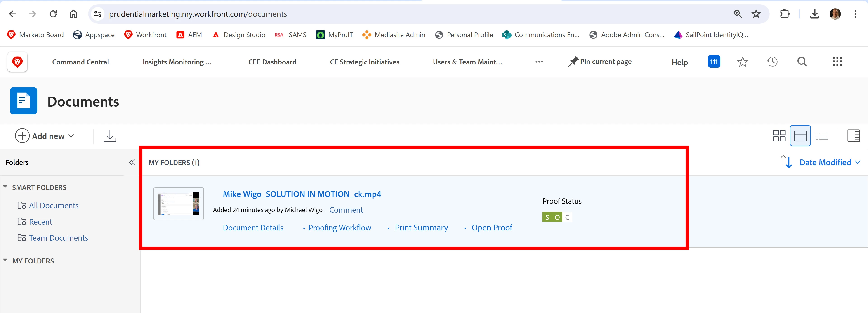Click the video thumbnail of Mike Wigo file
Image resolution: width=868 pixels, height=313 pixels.
coord(178,204)
